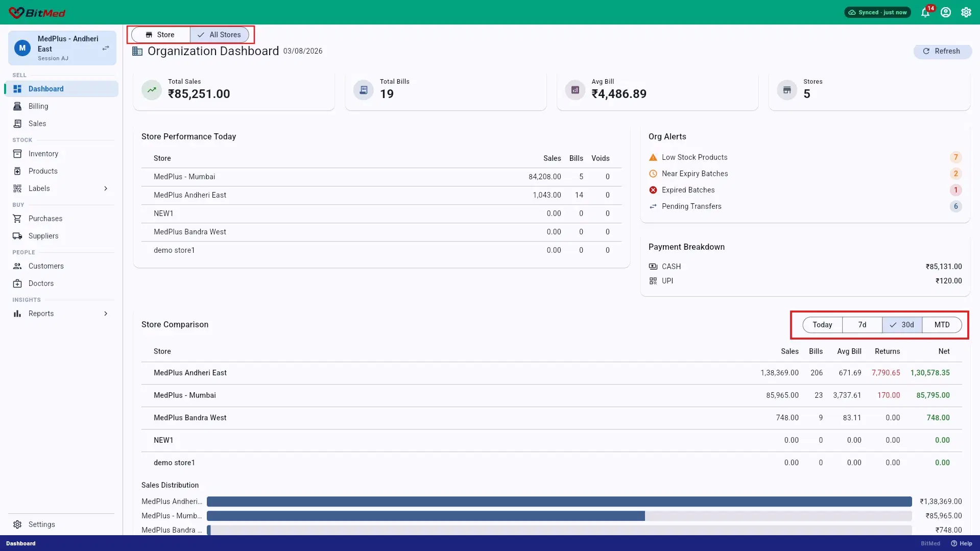The image size is (980, 551).
Task: Click the Labels QR icon
Action: pos(17,188)
